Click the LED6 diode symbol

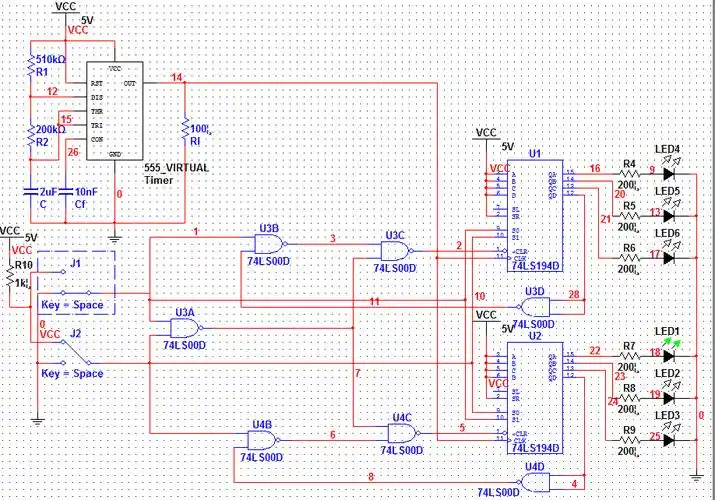[x=668, y=256]
